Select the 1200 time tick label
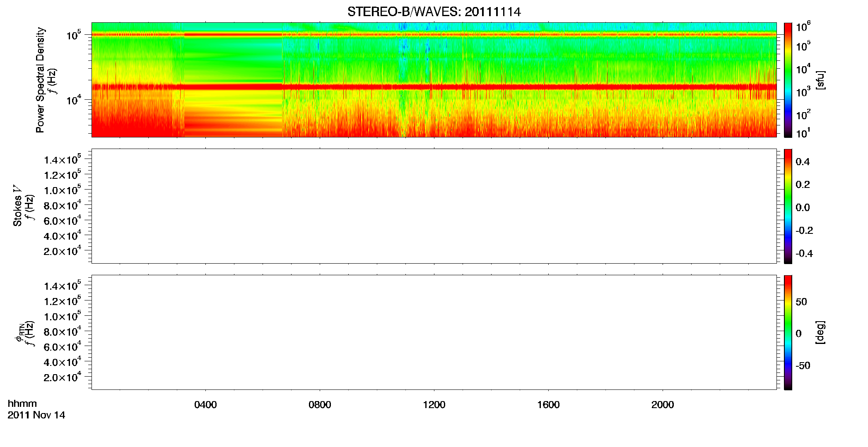The image size is (868, 447). point(434,405)
